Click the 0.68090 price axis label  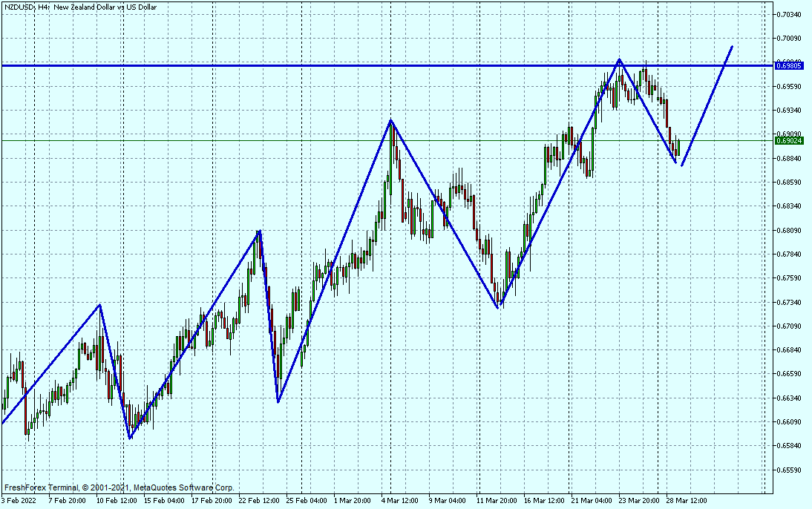[x=788, y=231]
